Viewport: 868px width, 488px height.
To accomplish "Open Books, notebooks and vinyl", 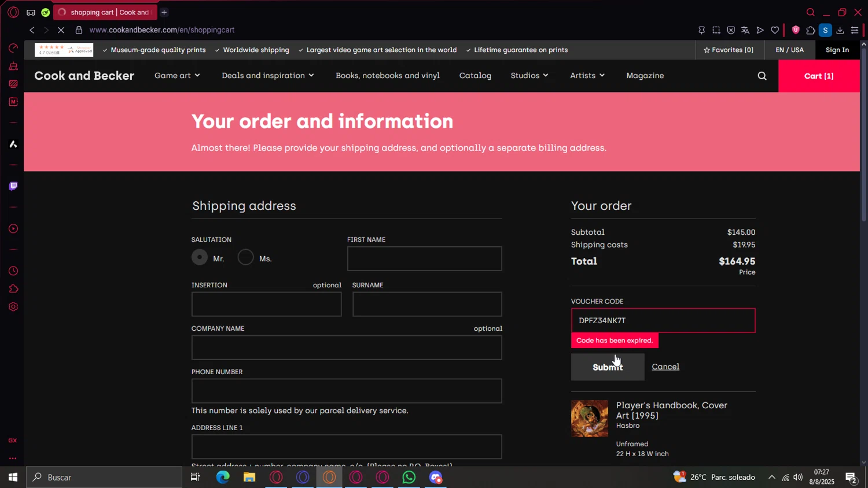I will [388, 76].
